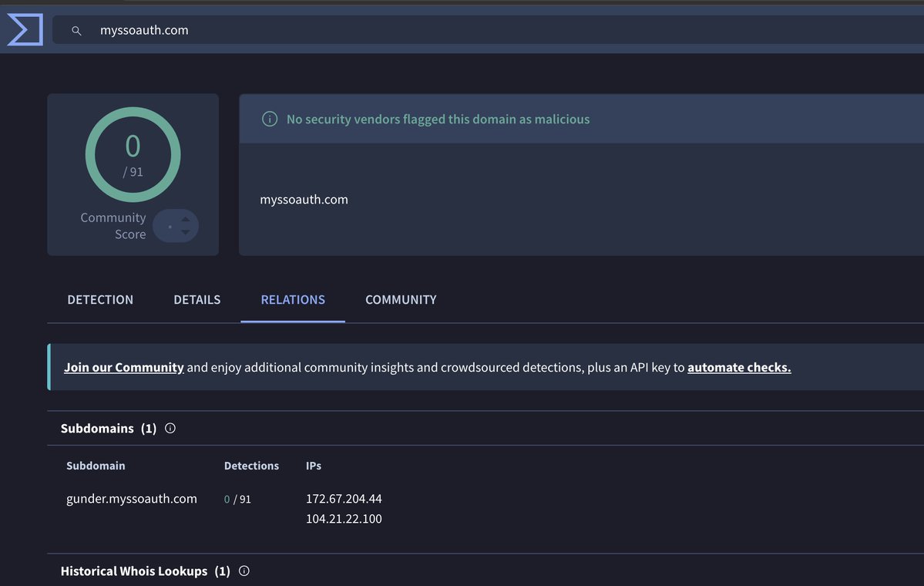Click the Subdomain column header

pos(96,466)
